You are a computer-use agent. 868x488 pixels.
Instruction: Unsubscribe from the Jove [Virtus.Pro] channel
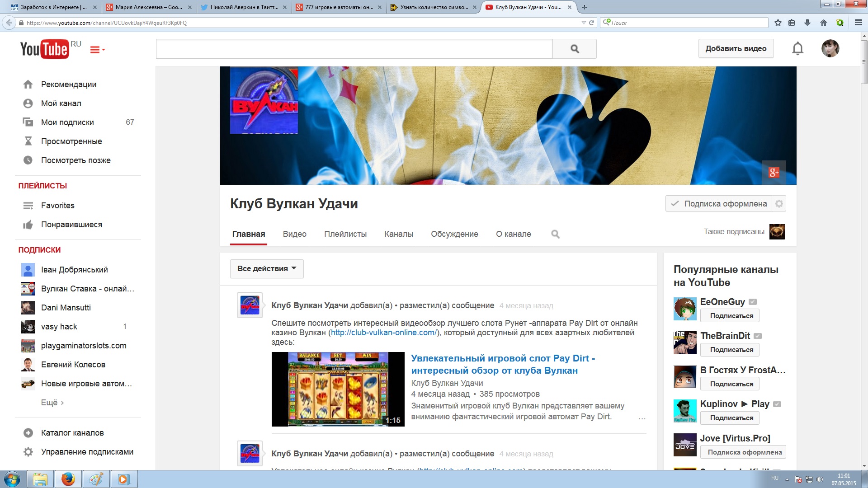(744, 452)
